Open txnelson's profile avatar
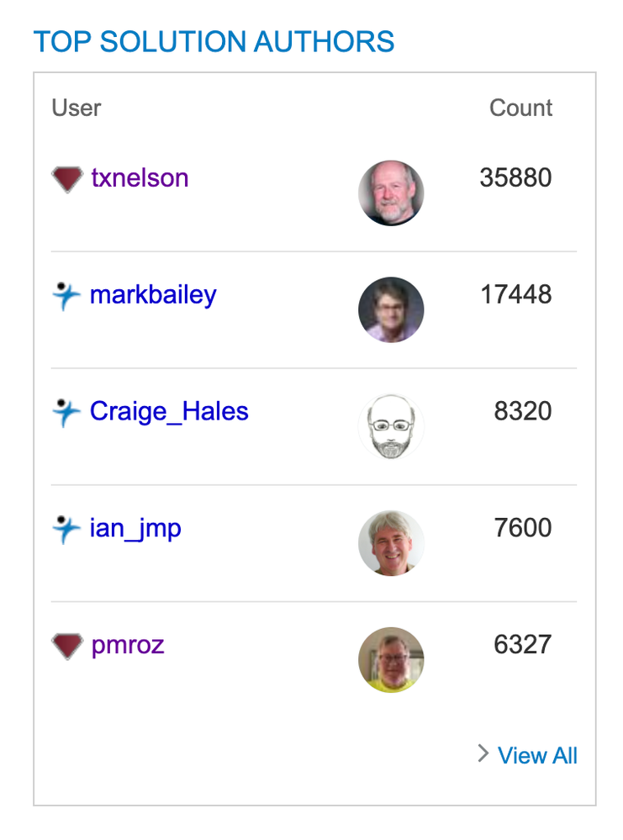The image size is (623, 840). point(391,193)
